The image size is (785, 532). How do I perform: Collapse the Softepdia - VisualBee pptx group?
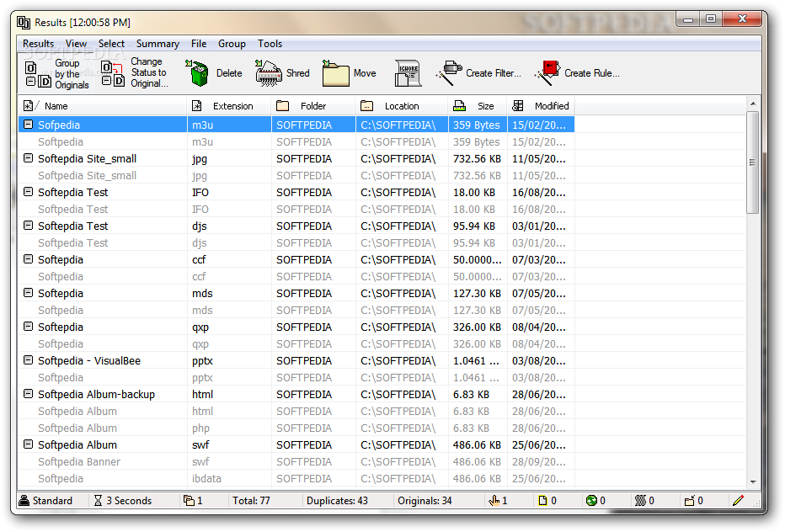[29, 359]
